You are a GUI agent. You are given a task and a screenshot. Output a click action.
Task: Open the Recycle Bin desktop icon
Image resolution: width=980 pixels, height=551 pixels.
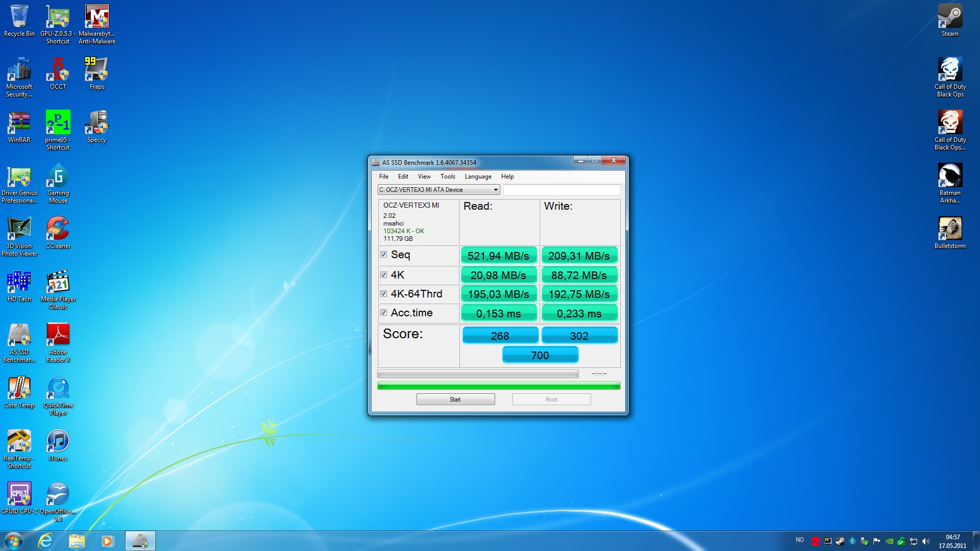[19, 20]
